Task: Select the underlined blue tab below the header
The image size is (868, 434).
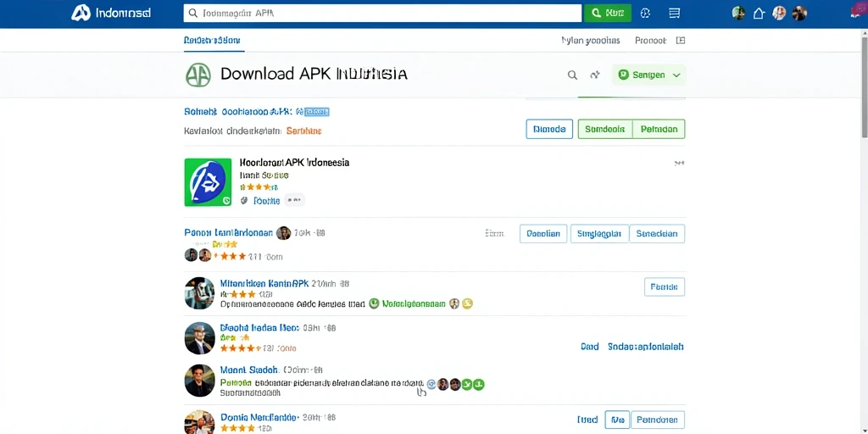Action: (212, 41)
